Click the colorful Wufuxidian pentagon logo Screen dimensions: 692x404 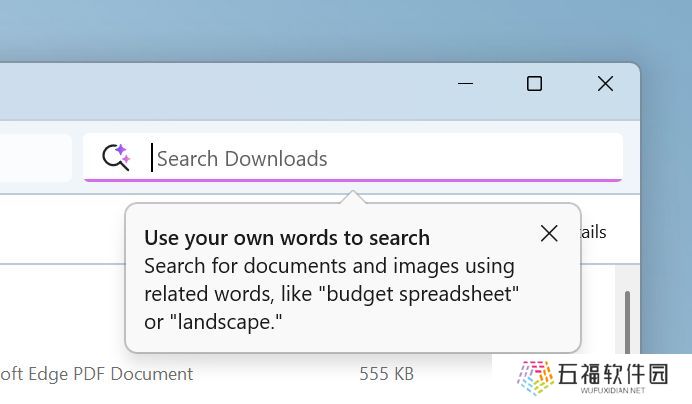(535, 378)
